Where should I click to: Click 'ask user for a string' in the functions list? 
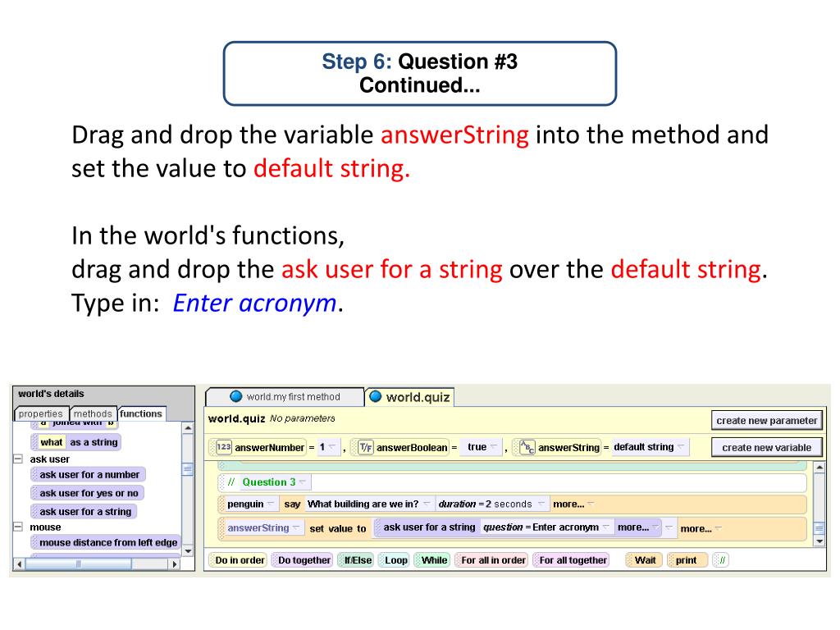pyautogui.click(x=84, y=512)
